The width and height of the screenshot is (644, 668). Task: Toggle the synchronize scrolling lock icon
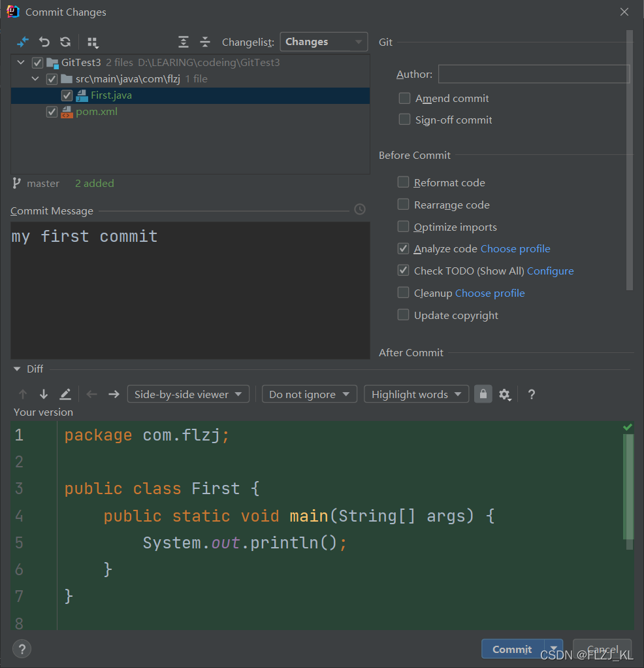pyautogui.click(x=483, y=394)
